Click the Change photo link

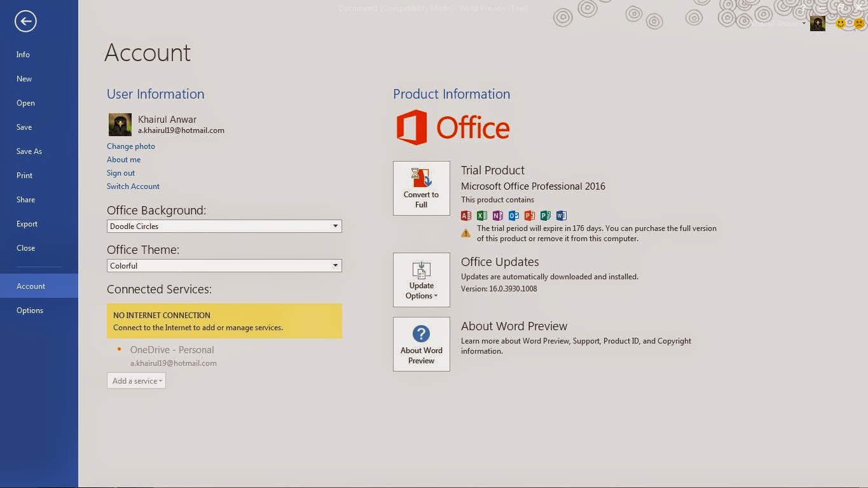[x=131, y=146]
